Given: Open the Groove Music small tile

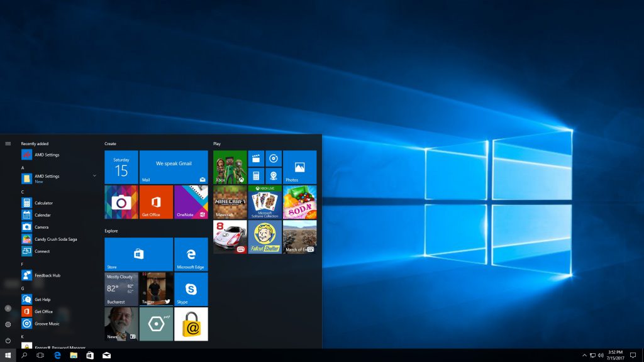Looking at the screenshot, I should click(274, 158).
